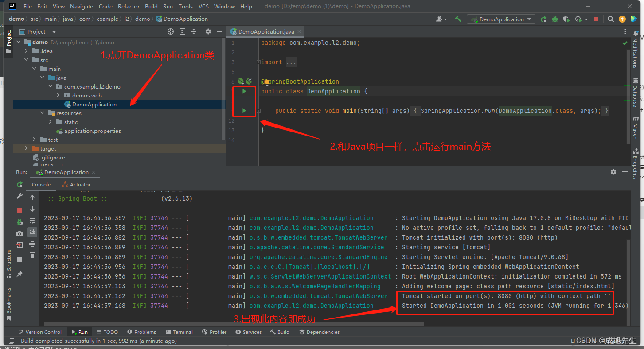Expand the test folder
This screenshot has height=349, width=644.
(35, 140)
